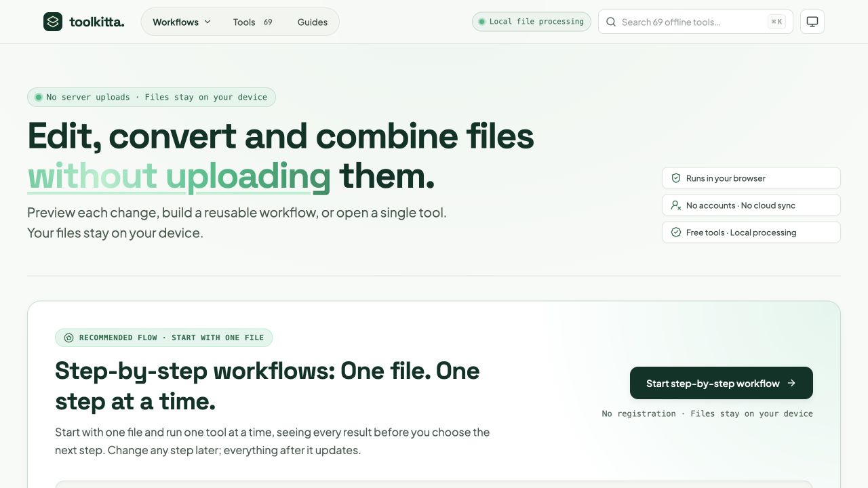868x488 pixels.
Task: Click the shield icon next to Runs in your browser
Action: [676, 178]
